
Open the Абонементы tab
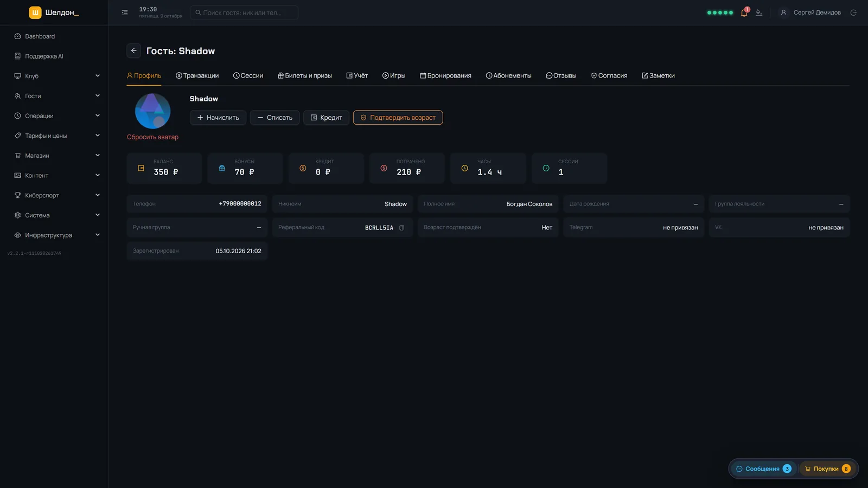coord(508,76)
